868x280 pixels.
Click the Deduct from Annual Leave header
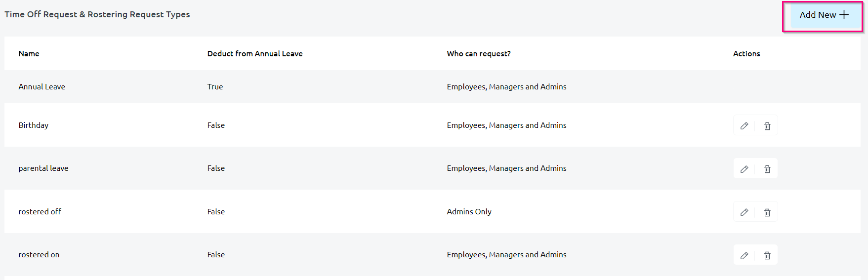[255, 53]
